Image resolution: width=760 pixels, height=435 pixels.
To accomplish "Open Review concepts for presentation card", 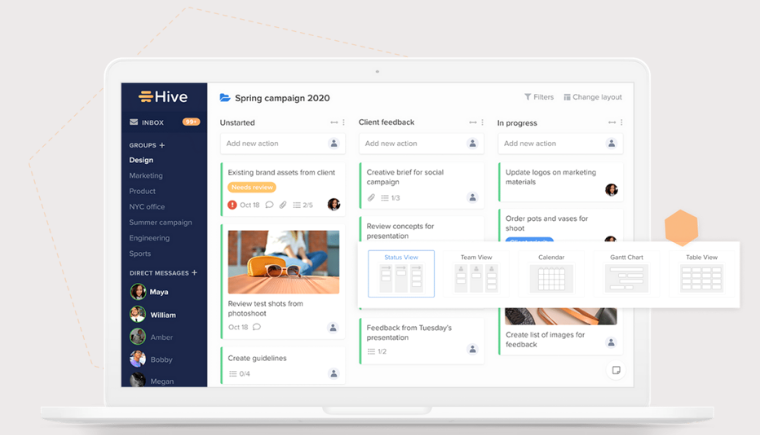I will 421,229.
